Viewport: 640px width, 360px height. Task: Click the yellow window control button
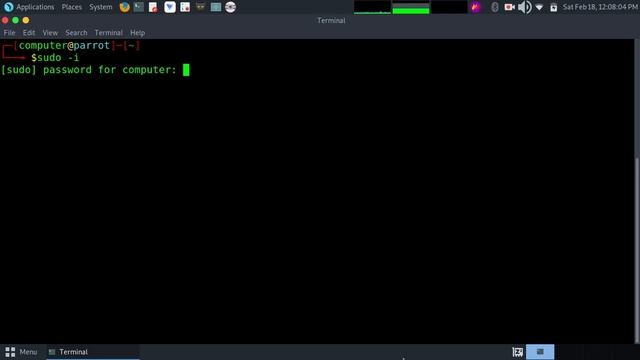pyautogui.click(x=26, y=20)
